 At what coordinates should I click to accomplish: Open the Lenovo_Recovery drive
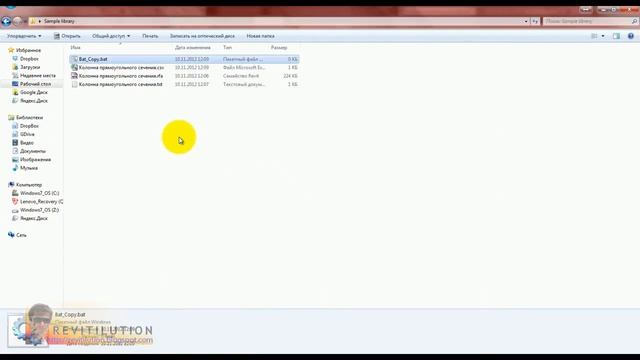point(42,202)
